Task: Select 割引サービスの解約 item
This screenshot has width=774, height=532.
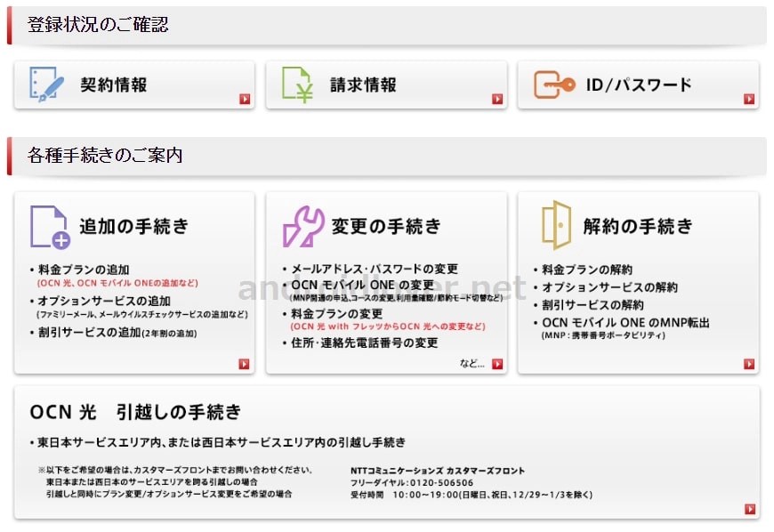Action: 593,305
